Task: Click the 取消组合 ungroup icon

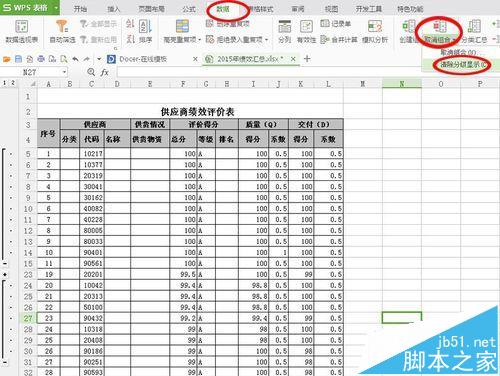Action: pyautogui.click(x=439, y=27)
